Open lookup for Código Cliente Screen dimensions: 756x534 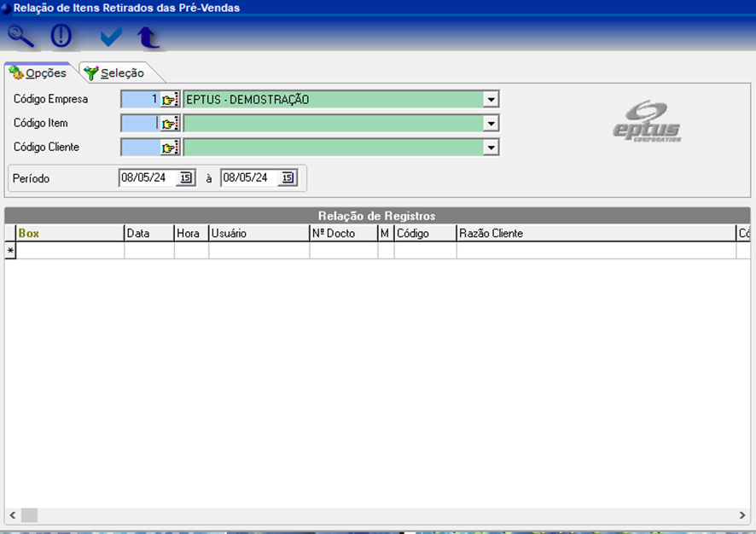pyautogui.click(x=170, y=148)
